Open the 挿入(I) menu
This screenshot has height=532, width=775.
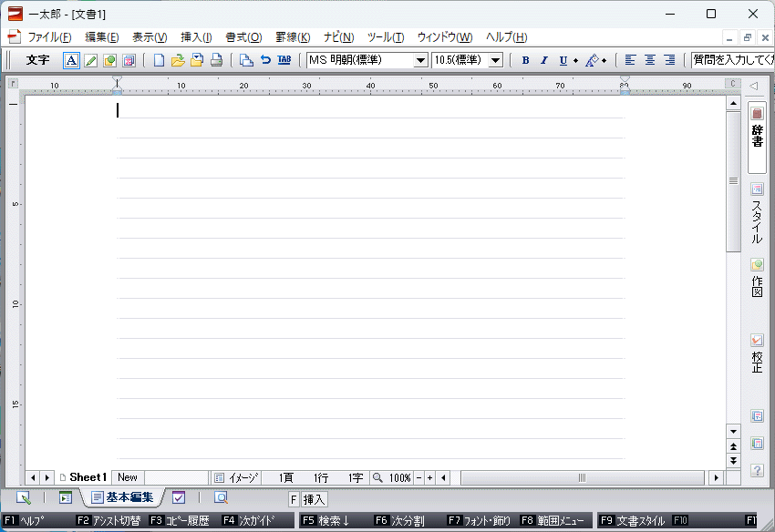tap(196, 37)
